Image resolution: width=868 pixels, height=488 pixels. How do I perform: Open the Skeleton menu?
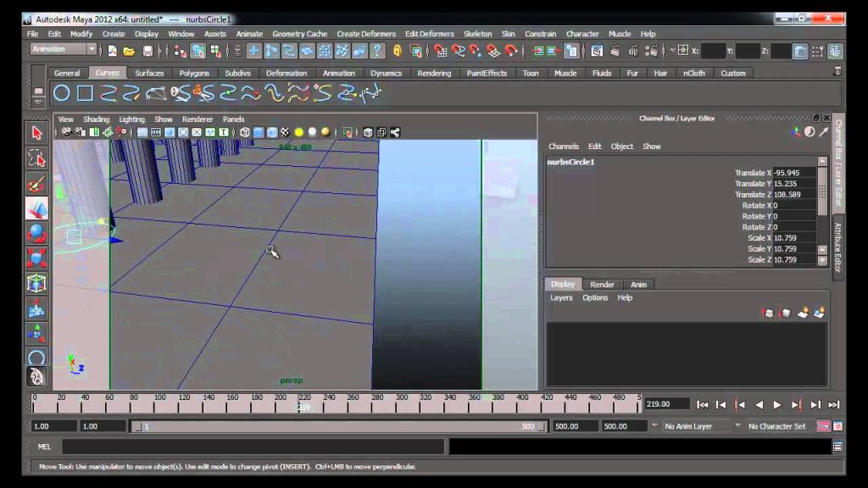click(478, 34)
